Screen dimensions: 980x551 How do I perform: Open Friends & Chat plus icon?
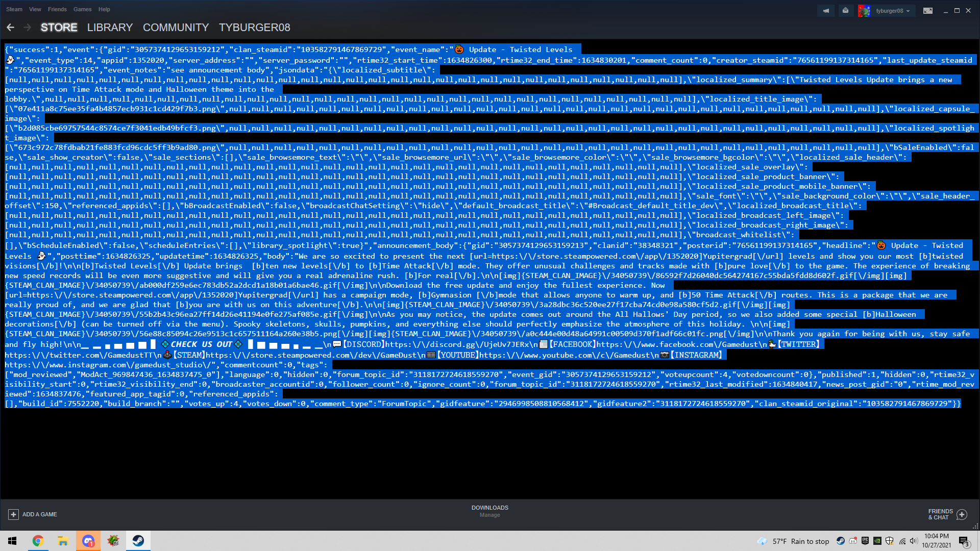pyautogui.click(x=962, y=514)
